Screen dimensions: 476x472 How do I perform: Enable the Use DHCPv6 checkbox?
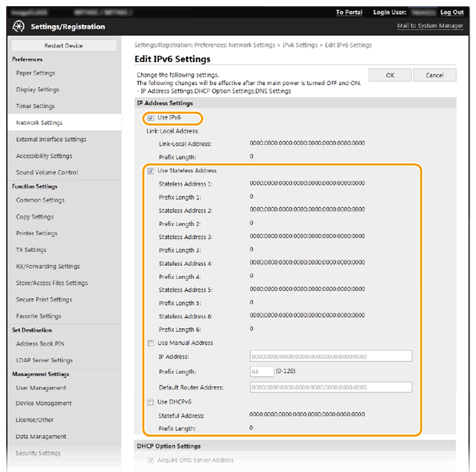click(150, 402)
